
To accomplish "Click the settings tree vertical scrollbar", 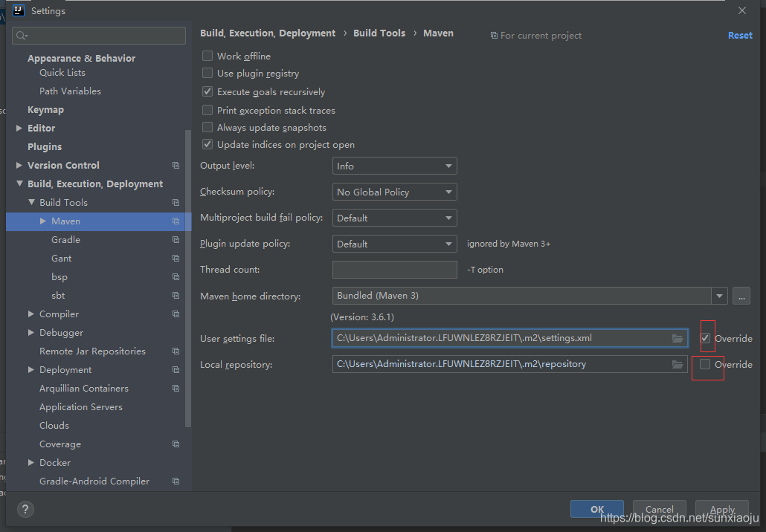I will pos(188,278).
